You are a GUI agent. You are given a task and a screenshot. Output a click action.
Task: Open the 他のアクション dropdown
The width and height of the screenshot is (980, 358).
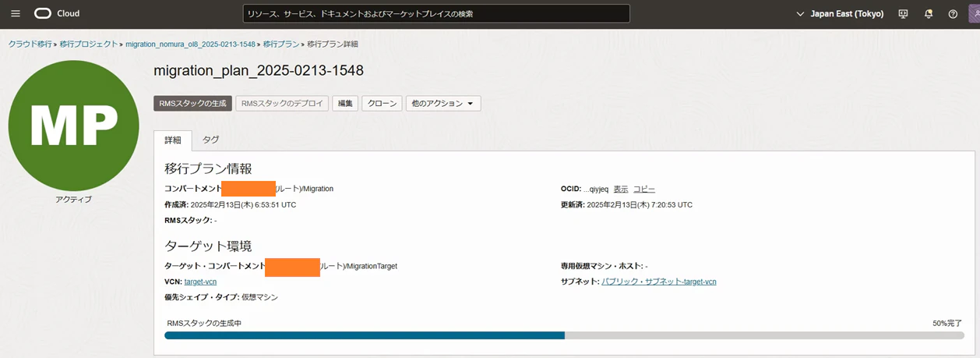[443, 103]
